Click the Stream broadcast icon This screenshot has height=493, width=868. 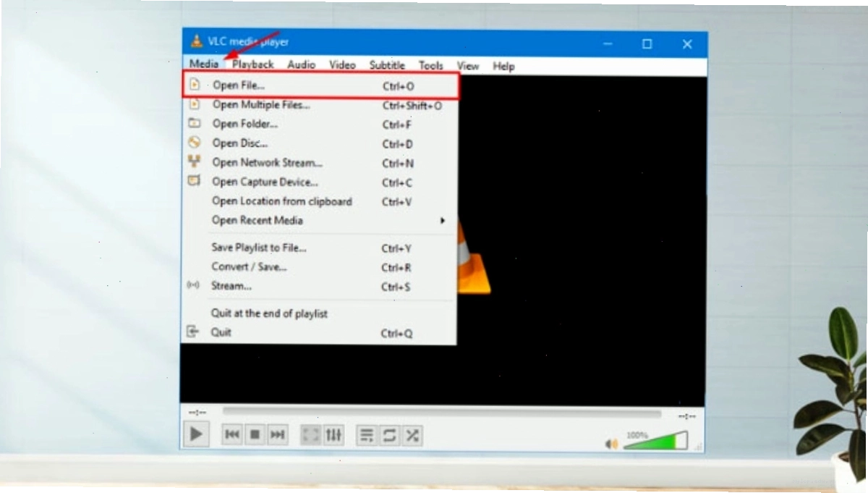[193, 285]
